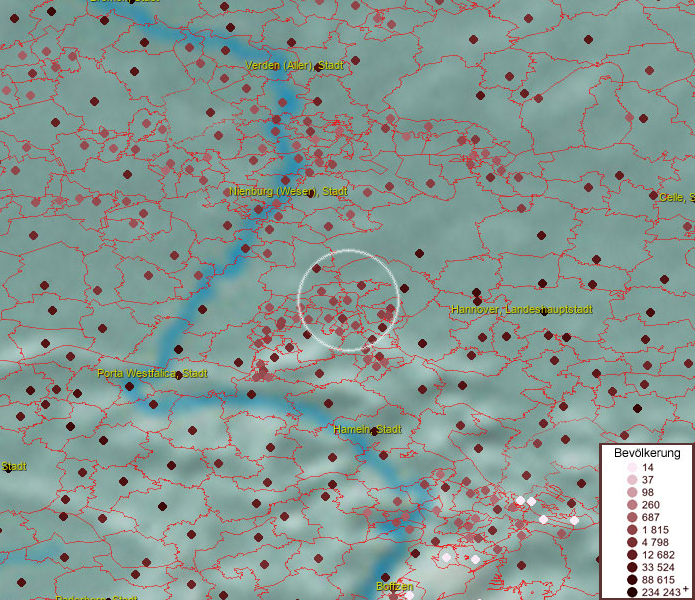The image size is (695, 600).
Task: Click the legend value 37
Action: [x=648, y=479]
